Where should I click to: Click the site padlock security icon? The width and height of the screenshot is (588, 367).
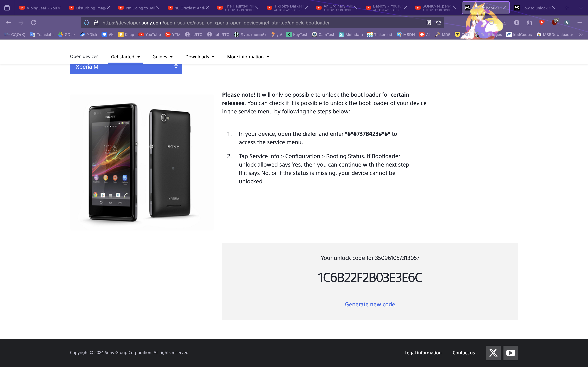click(x=96, y=23)
